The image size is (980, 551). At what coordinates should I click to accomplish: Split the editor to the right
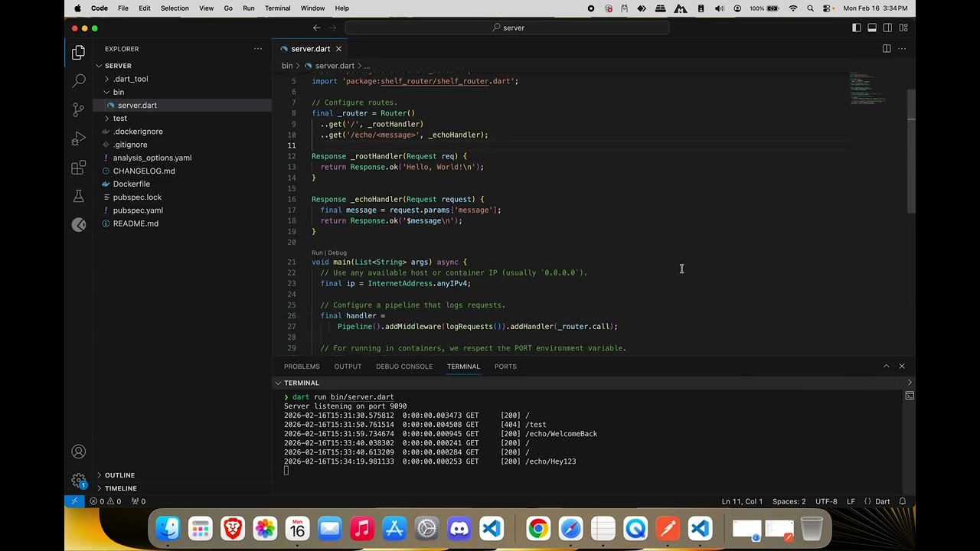point(887,48)
